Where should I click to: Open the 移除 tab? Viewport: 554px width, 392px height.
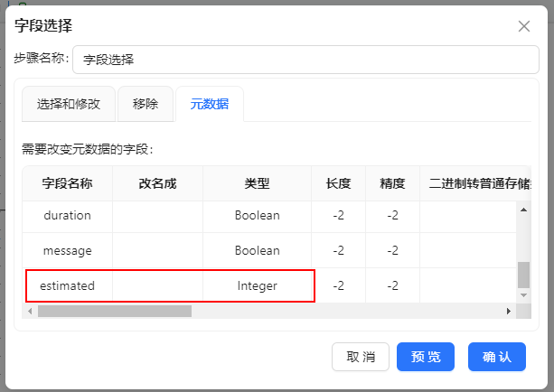(146, 104)
